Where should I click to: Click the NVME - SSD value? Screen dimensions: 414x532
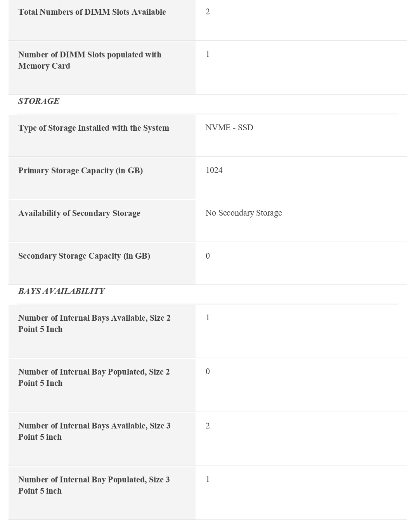[229, 128]
